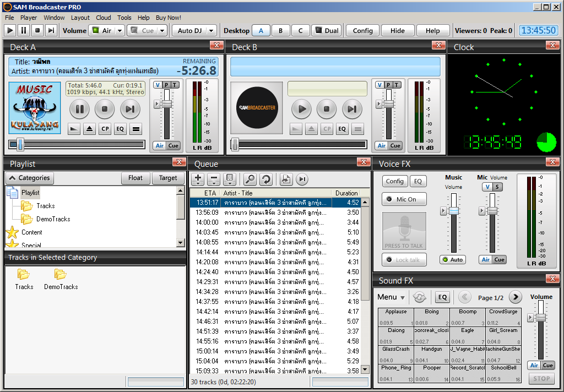Viewport: 564px width, 392px height.
Task: Add tracks with the Queue plus icon
Action: tap(198, 179)
